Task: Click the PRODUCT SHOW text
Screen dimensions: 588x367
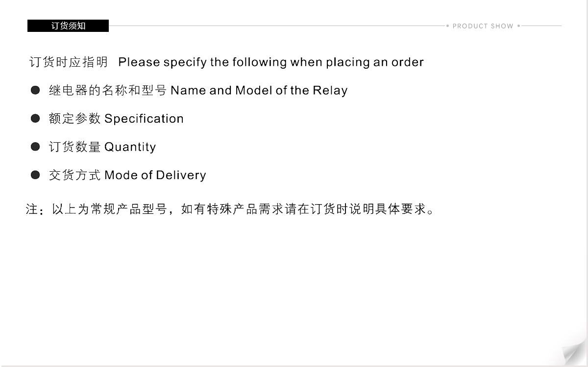Action: pyautogui.click(x=483, y=26)
